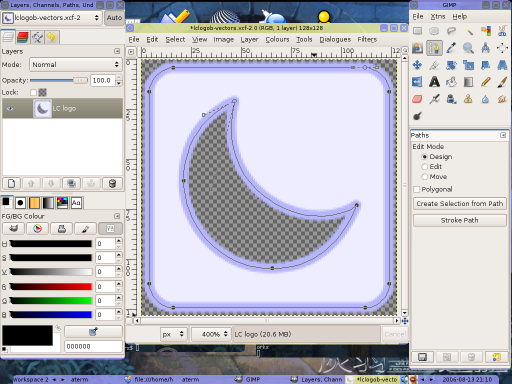Select the Scale tool
512x384 pixels.
[468, 65]
